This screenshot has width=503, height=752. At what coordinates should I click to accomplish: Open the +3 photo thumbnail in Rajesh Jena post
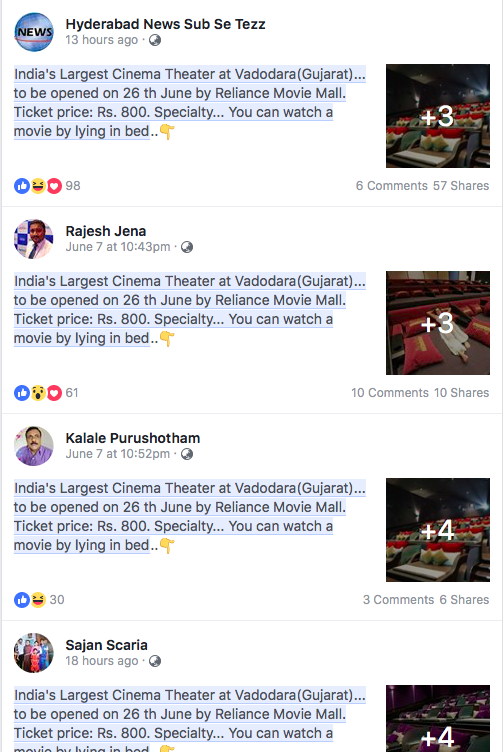pyautogui.click(x=438, y=323)
